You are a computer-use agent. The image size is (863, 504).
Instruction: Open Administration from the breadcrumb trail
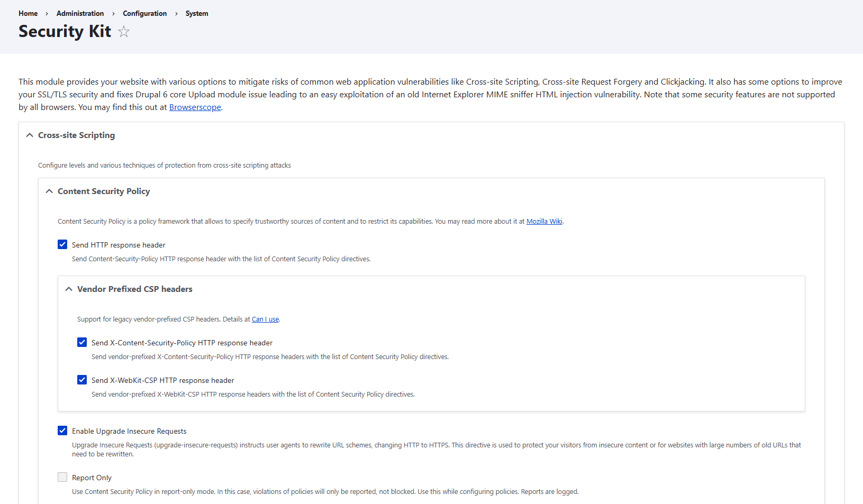pos(80,13)
